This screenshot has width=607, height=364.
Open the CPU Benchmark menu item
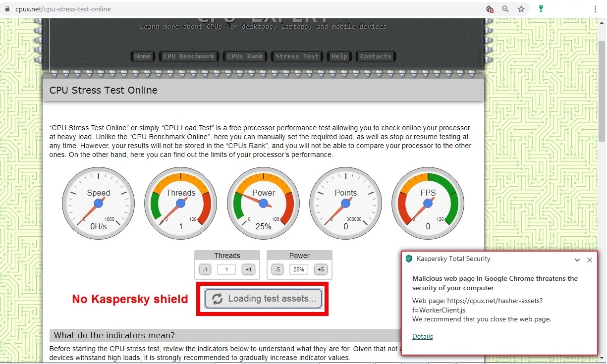tap(189, 56)
